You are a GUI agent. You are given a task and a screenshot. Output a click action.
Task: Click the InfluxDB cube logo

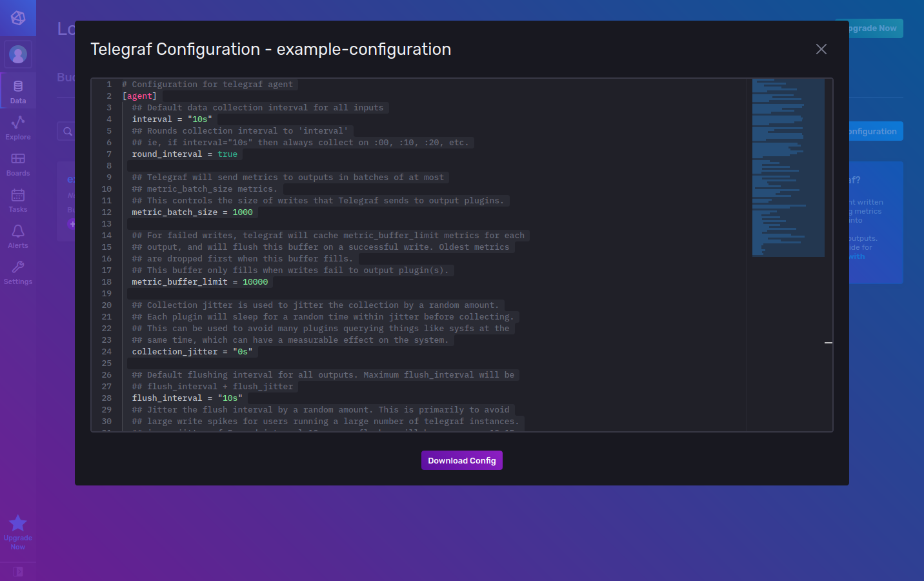pyautogui.click(x=17, y=18)
